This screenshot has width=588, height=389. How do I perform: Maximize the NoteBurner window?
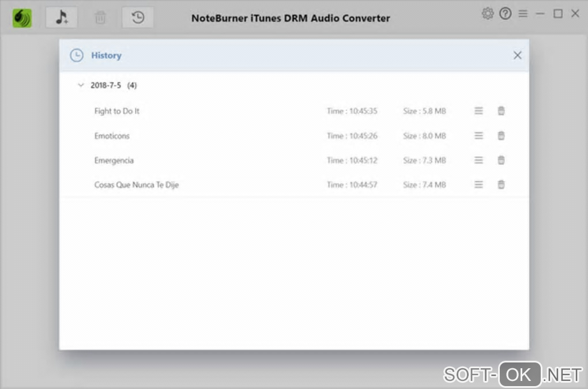[x=558, y=14]
